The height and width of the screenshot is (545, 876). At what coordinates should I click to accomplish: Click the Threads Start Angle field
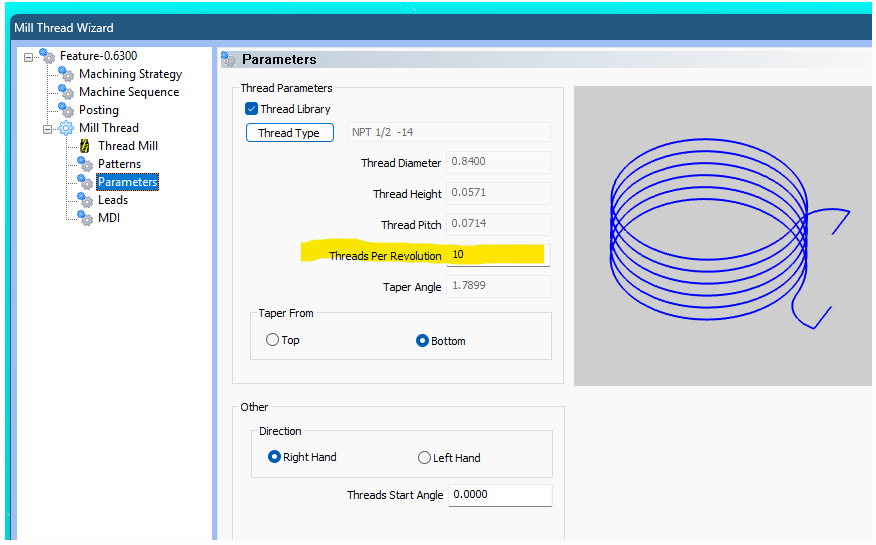click(499, 495)
